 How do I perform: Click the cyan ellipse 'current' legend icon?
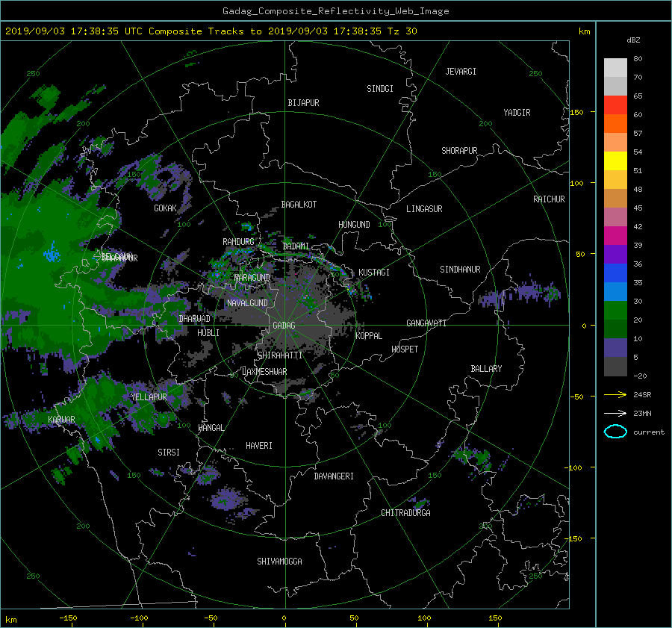pyautogui.click(x=615, y=432)
